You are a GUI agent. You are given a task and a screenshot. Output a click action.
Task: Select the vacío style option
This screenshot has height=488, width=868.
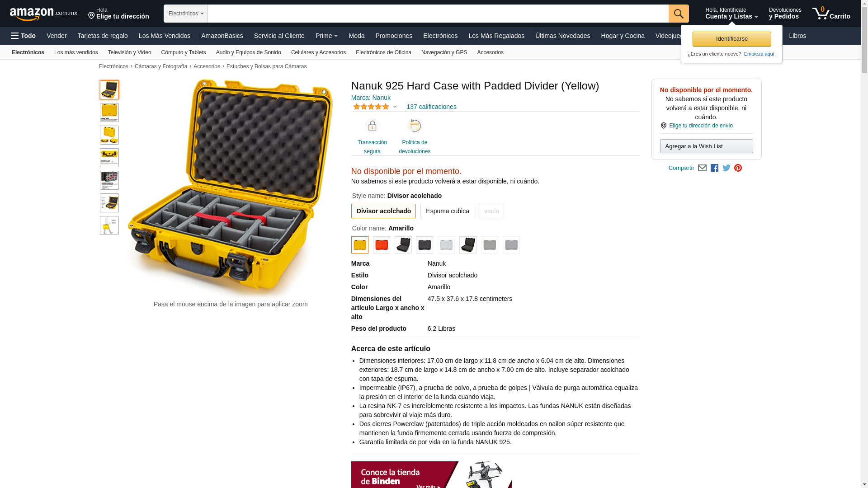coord(491,211)
